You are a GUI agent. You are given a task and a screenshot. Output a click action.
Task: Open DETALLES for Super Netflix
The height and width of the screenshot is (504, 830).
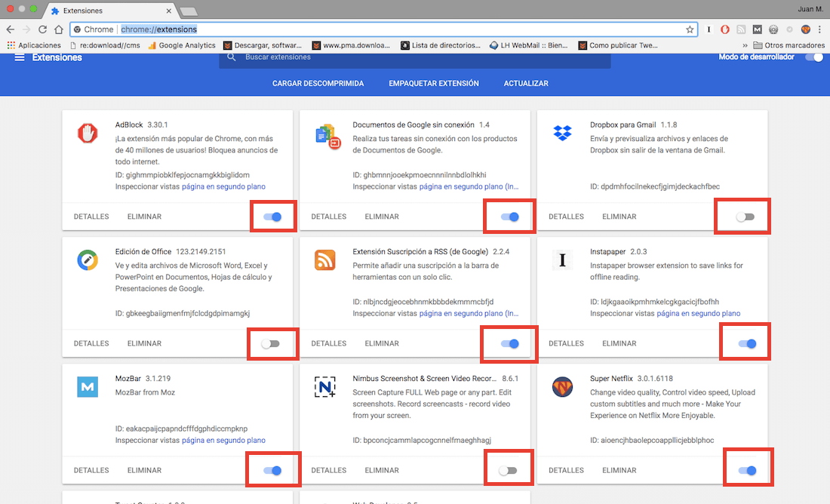point(567,470)
